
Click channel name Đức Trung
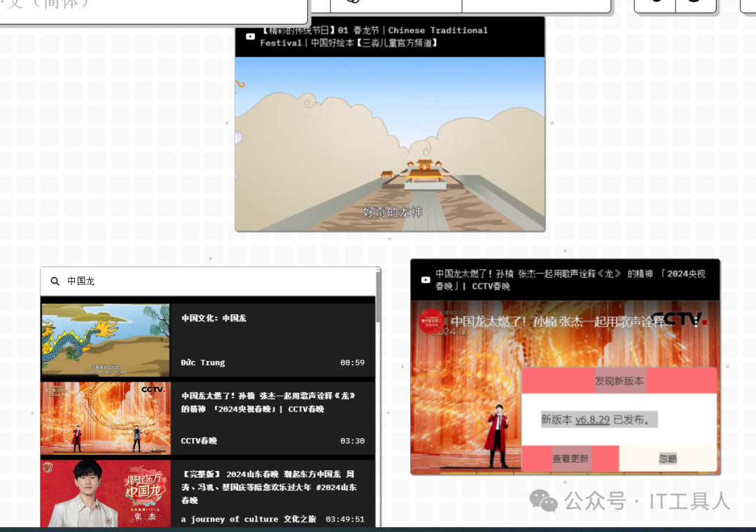click(x=203, y=363)
